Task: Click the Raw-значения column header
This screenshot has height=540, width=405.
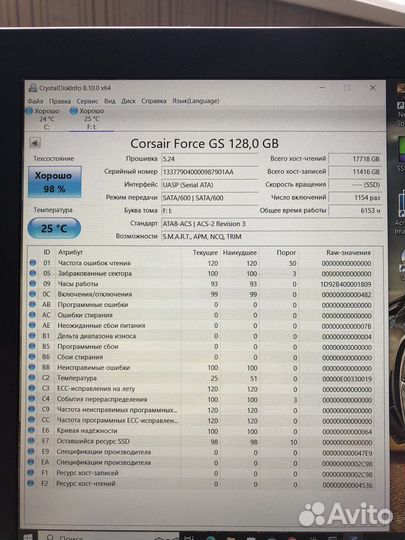Action: pos(349,253)
